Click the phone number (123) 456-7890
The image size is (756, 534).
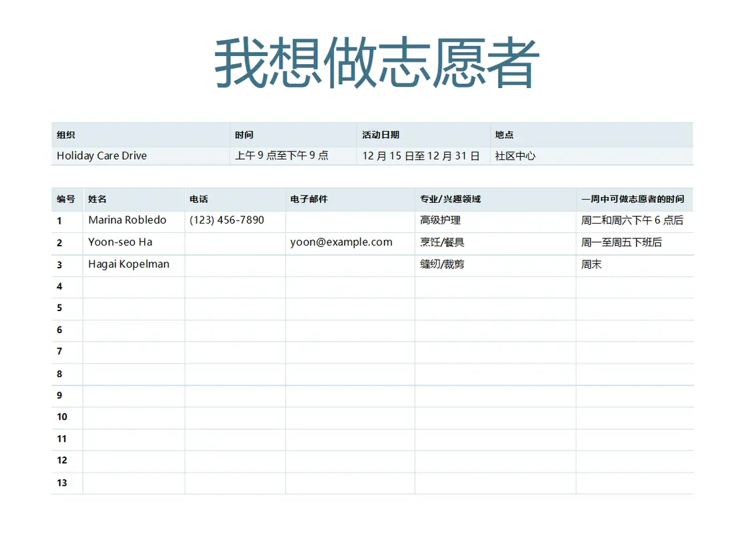click(x=226, y=220)
